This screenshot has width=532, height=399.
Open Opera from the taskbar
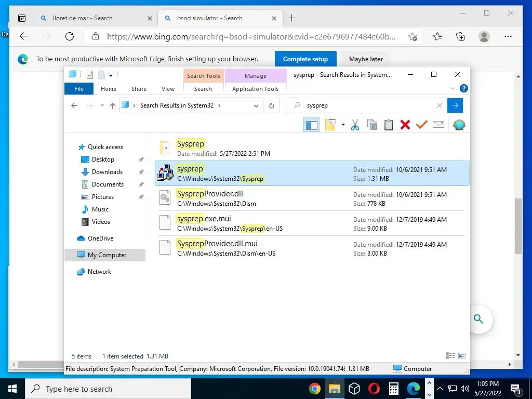point(374,389)
